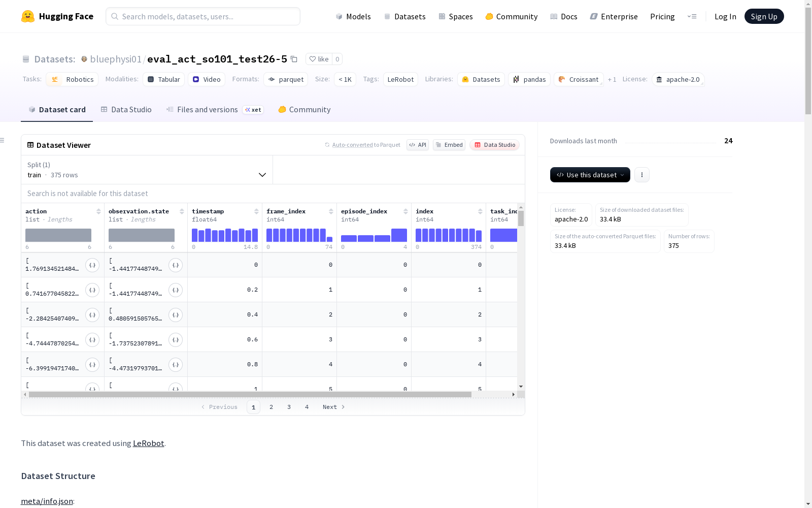Expand JSON for observation.state cell -1.73752307891
The width and height of the screenshot is (812, 508).
176,340
